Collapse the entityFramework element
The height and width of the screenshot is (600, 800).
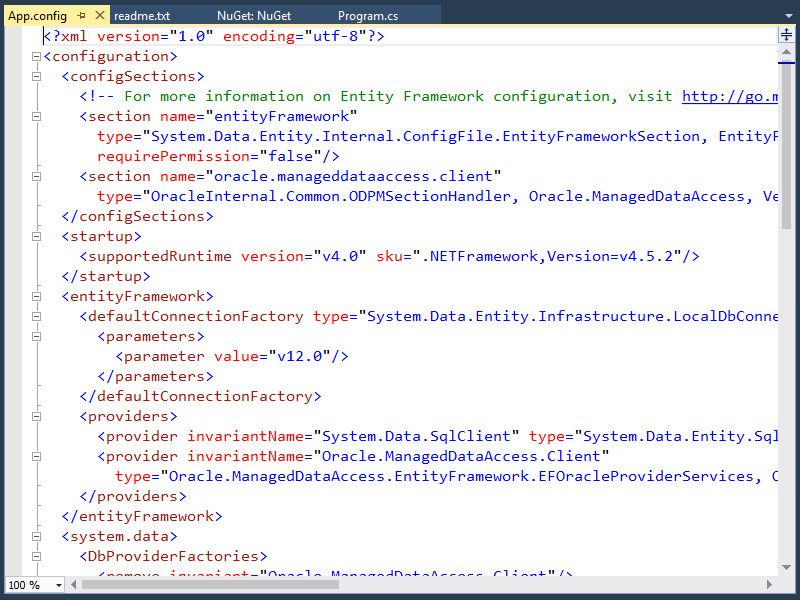click(x=36, y=296)
